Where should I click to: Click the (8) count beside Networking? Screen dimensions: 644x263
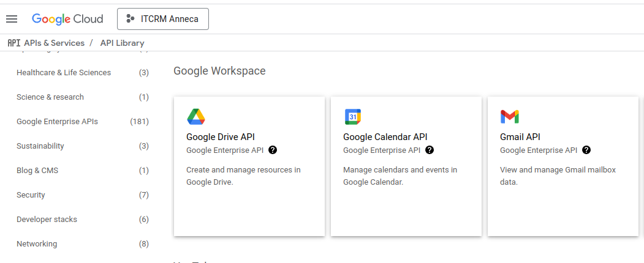click(144, 244)
